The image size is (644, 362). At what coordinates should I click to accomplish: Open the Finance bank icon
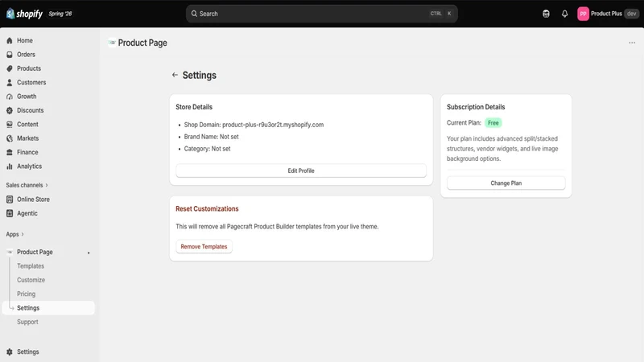click(10, 152)
